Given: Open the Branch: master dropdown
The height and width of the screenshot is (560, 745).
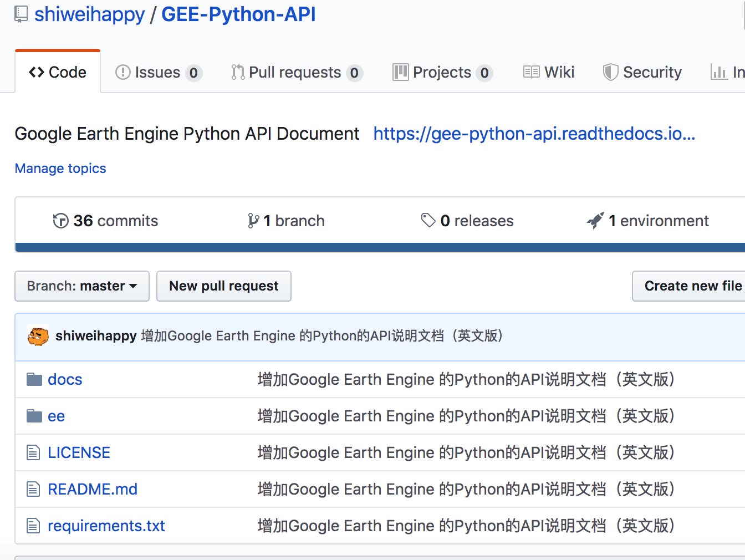Looking at the screenshot, I should pos(81,286).
